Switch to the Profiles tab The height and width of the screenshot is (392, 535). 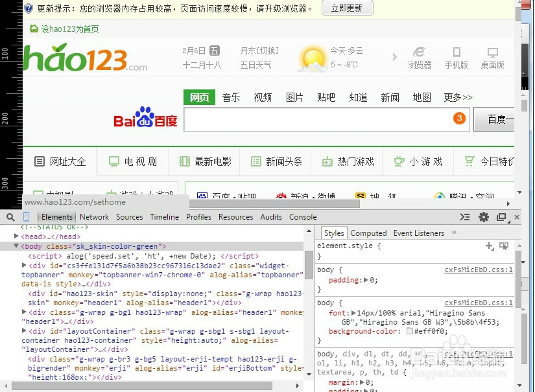(198, 217)
